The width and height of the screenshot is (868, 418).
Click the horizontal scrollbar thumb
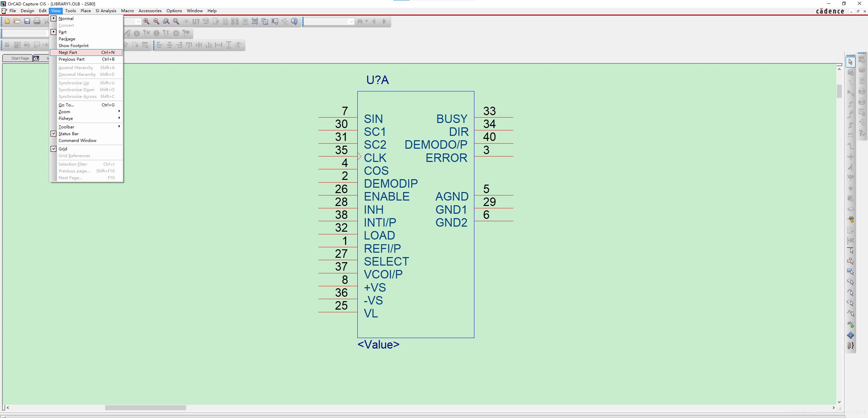coord(145,407)
